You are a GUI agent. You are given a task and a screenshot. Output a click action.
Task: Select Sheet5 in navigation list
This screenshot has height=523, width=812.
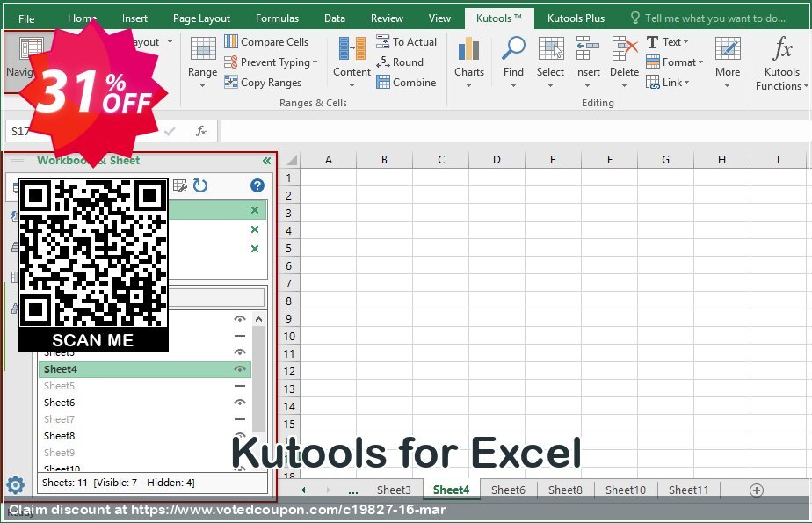point(145,386)
